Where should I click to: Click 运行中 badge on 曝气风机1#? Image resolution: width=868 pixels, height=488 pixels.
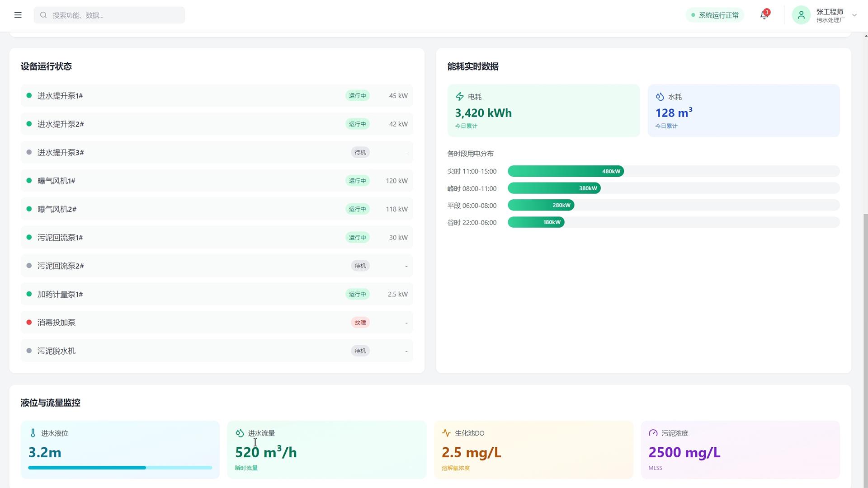click(x=358, y=181)
